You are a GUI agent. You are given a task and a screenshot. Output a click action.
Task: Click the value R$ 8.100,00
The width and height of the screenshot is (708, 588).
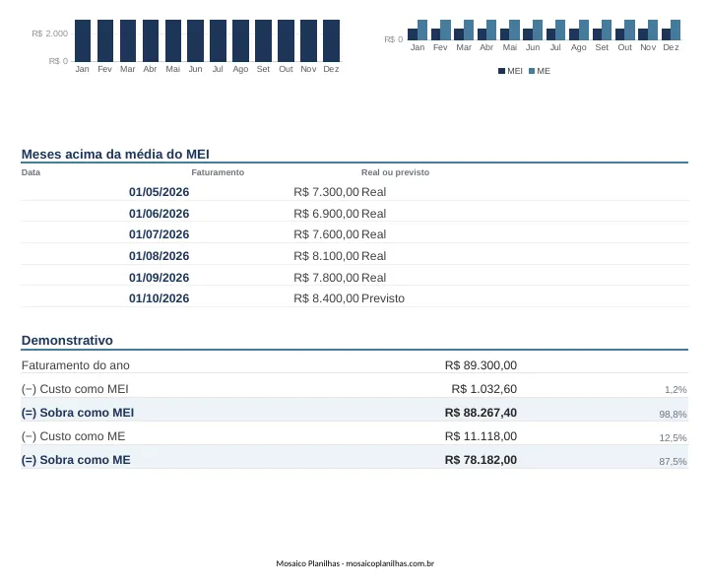326,256
